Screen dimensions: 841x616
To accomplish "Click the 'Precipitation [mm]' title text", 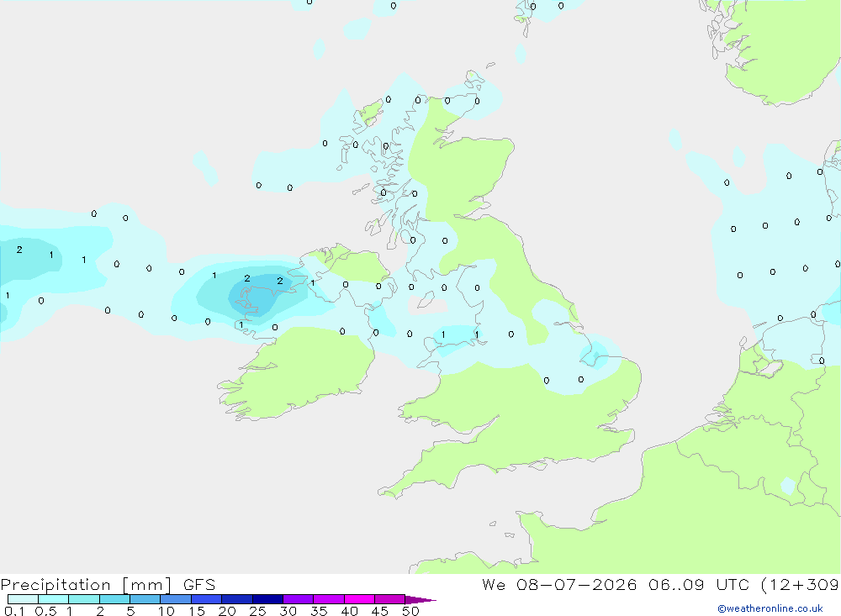I will click(x=86, y=585).
